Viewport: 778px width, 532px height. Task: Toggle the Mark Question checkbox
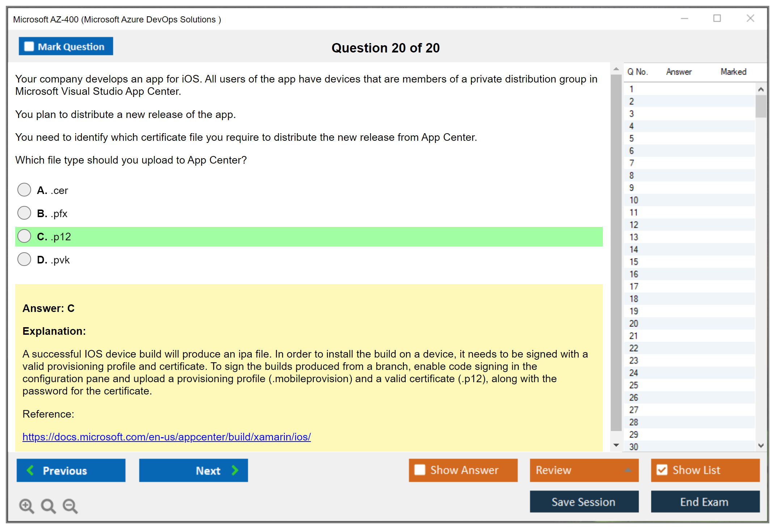(29, 47)
